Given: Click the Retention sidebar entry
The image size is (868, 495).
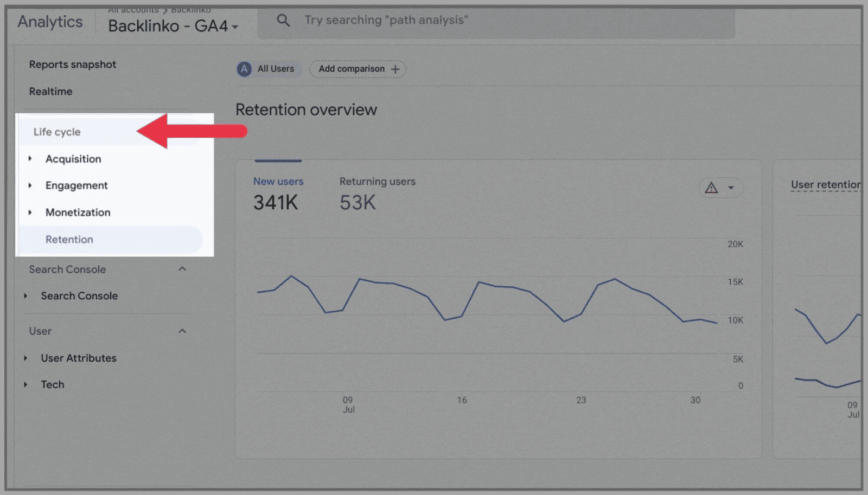Looking at the screenshot, I should [69, 239].
